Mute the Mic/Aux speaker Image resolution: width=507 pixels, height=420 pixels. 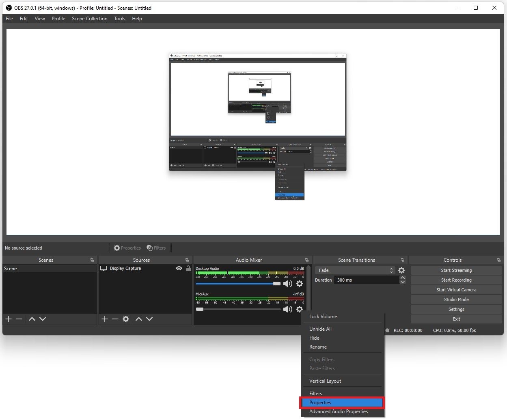point(288,309)
